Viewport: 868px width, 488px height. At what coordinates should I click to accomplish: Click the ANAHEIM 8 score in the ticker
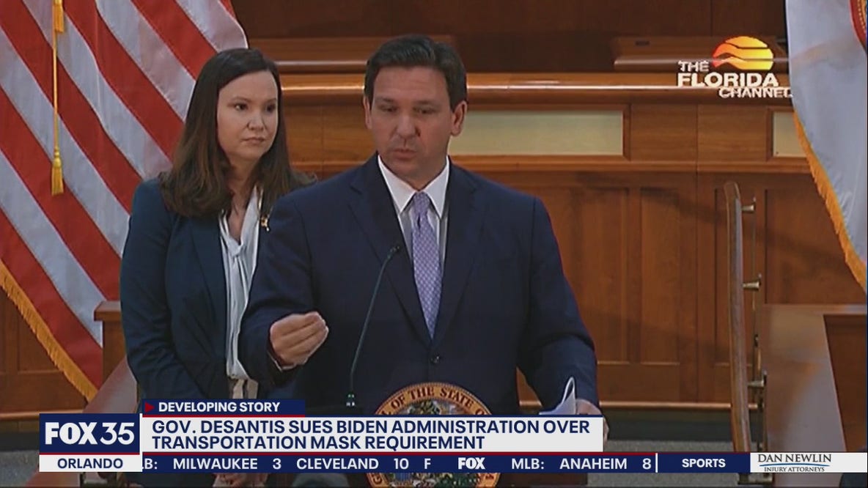[x=605, y=464]
